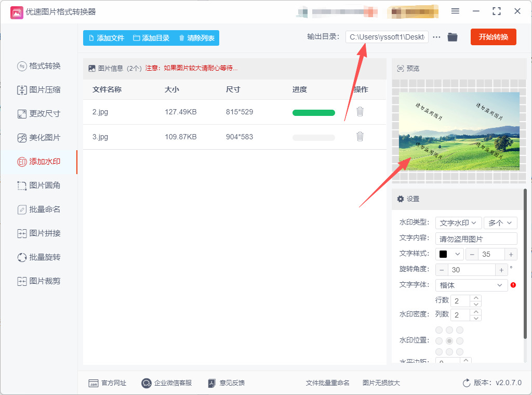Viewport: 532px width, 395px height.
Task: Open the 楷体 font dropdown
Action: click(x=471, y=285)
